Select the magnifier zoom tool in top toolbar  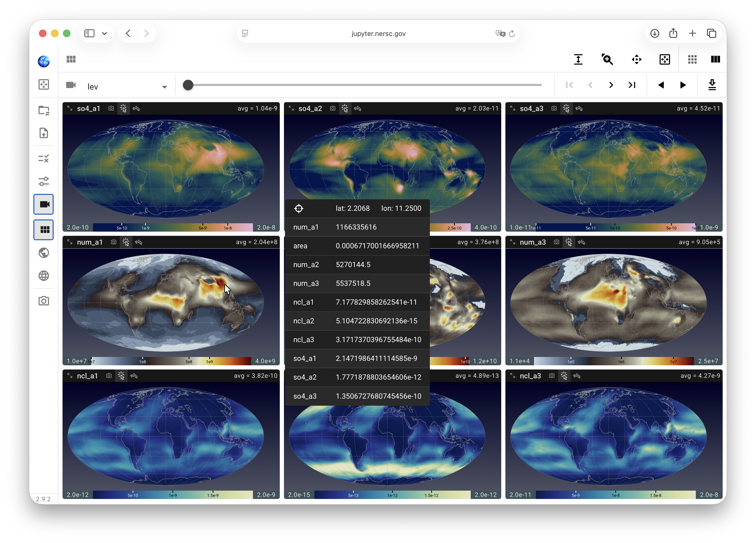pos(607,59)
